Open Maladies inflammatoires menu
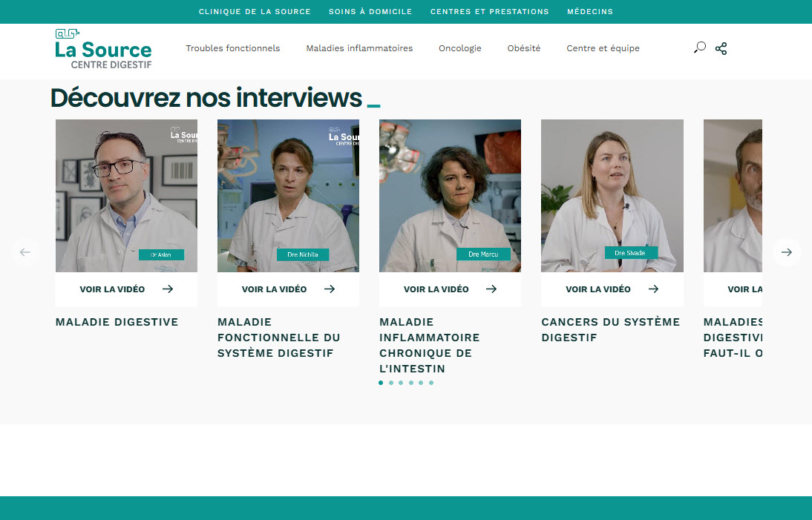Image resolution: width=812 pixels, height=520 pixels. tap(359, 48)
